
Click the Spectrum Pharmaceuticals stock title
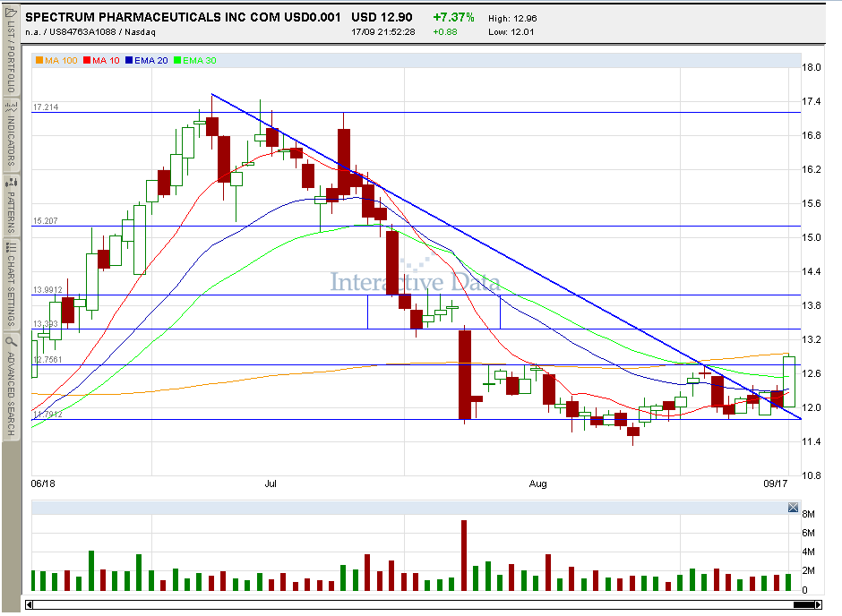pos(183,17)
